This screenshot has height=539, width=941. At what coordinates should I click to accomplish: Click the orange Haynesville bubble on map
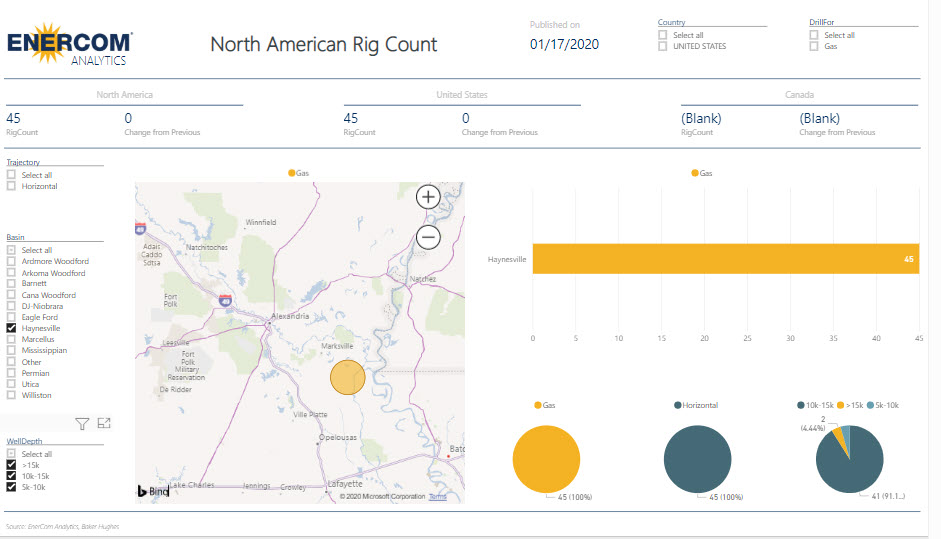point(347,378)
